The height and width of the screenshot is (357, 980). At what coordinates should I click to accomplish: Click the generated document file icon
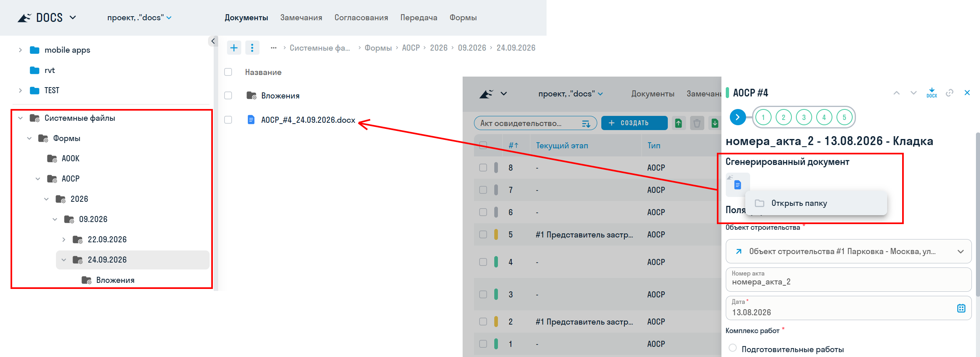coord(738,185)
